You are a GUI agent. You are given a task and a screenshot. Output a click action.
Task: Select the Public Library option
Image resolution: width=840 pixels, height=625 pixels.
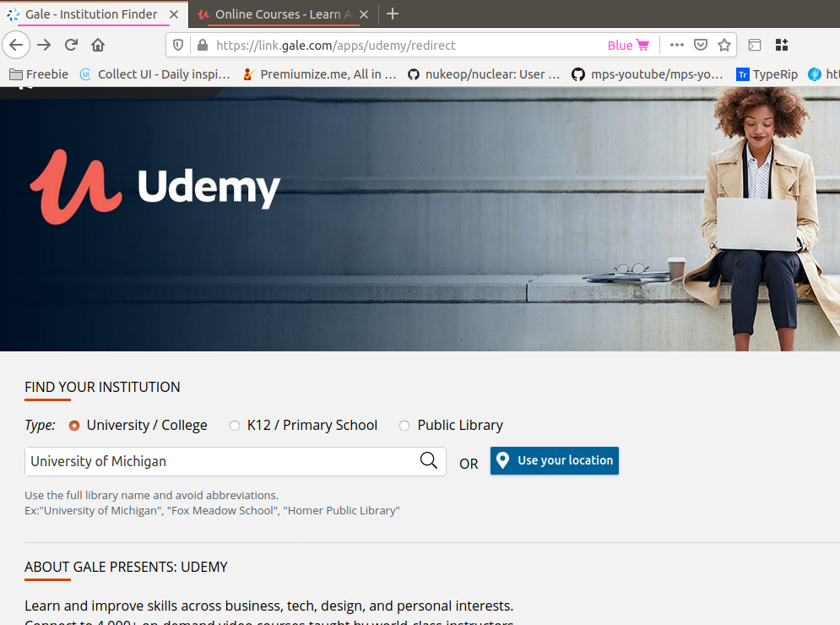(404, 426)
